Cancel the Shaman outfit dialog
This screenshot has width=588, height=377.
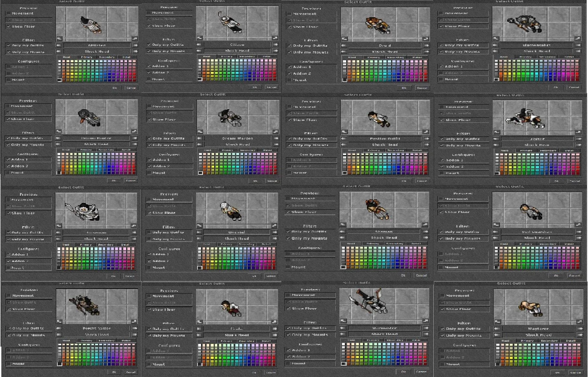pyautogui.click(x=421, y=275)
